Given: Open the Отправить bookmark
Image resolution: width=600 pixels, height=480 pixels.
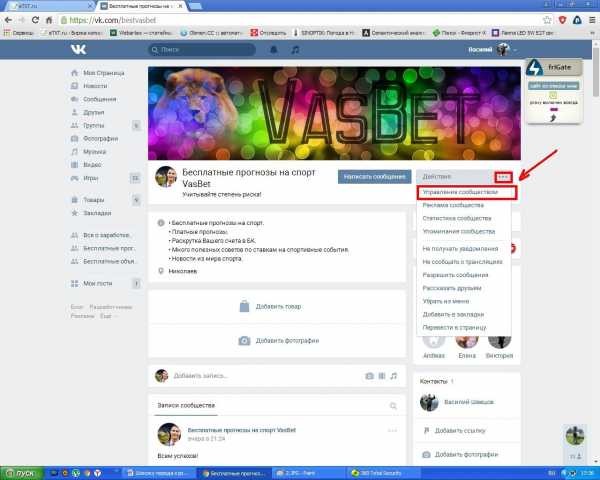Looking at the screenshot, I should pyautogui.click(x=268, y=33).
